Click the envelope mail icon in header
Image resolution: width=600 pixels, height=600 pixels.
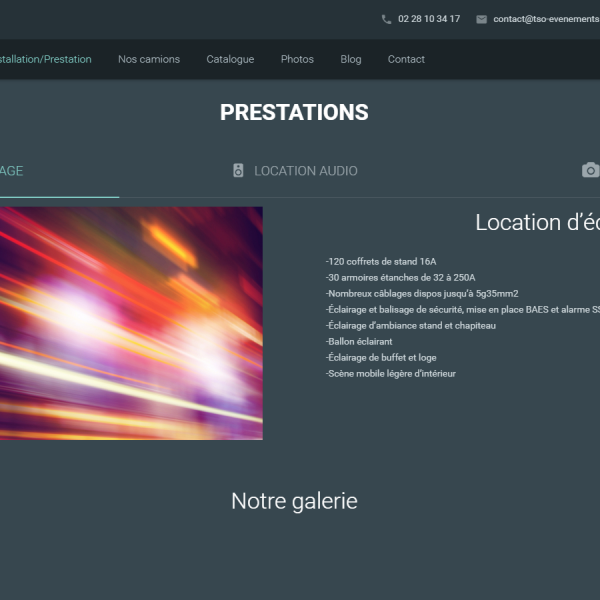481,19
